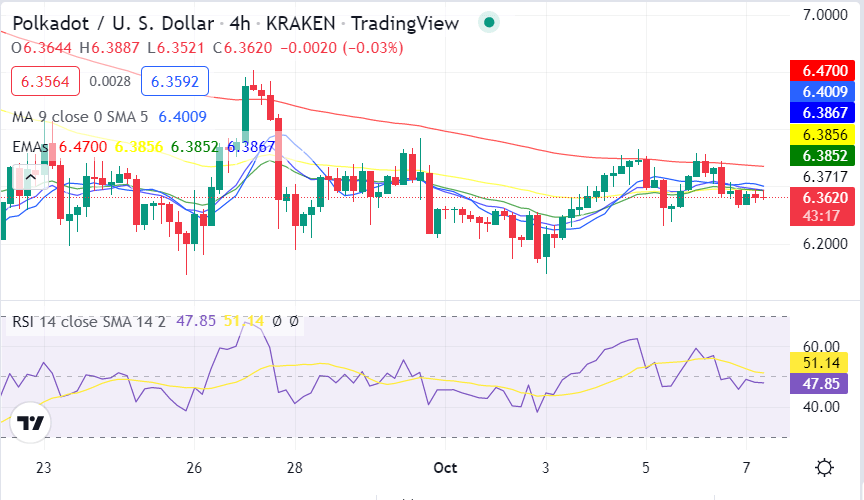
Task: Click the spread value 0.0028
Action: 110,82
